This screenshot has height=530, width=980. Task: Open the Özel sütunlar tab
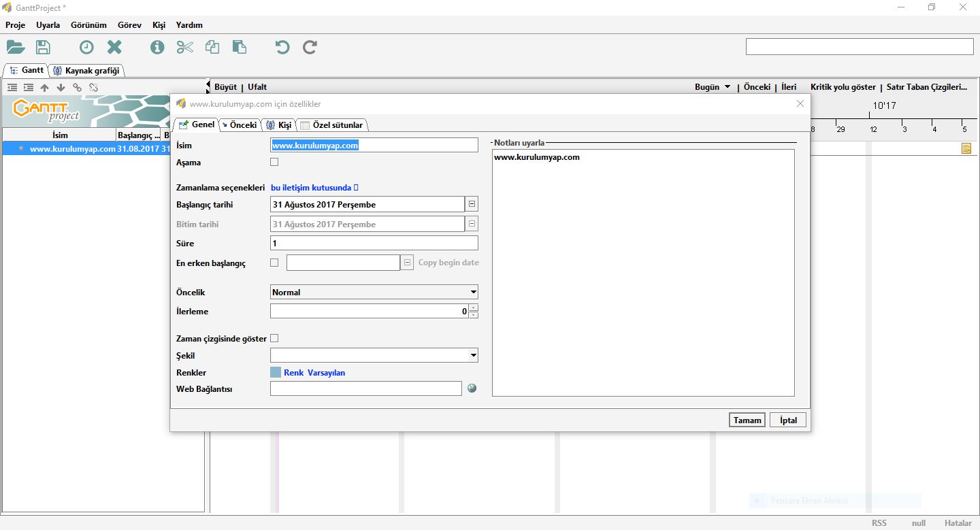tap(332, 125)
